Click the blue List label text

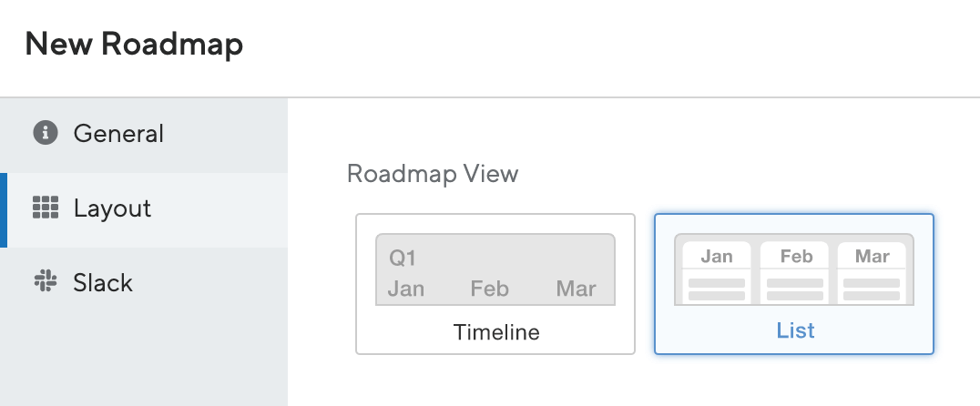(795, 330)
